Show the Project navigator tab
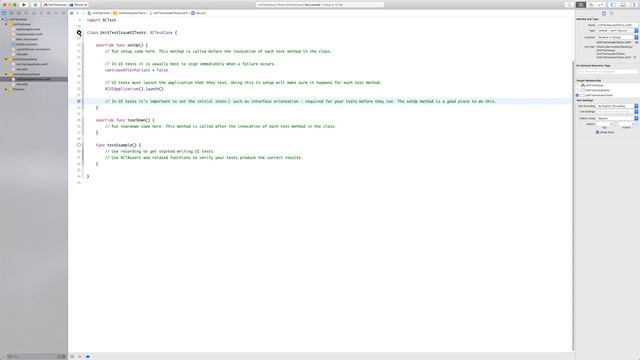 [4, 13]
